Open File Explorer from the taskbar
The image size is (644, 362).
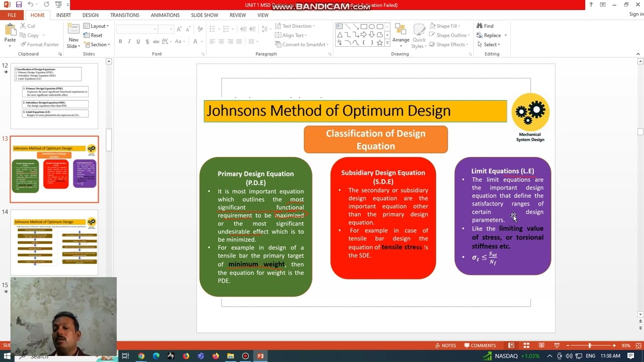point(230,356)
